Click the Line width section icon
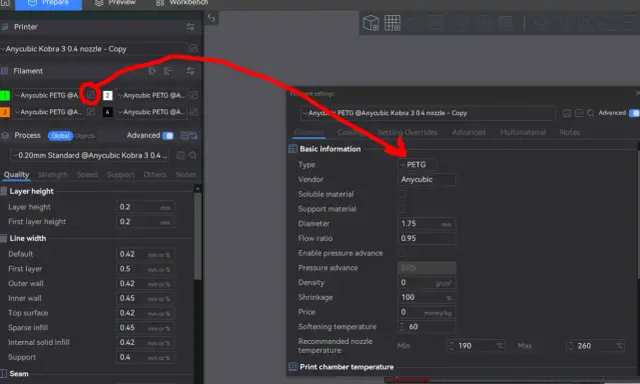The width and height of the screenshot is (640, 384). coord(4,238)
